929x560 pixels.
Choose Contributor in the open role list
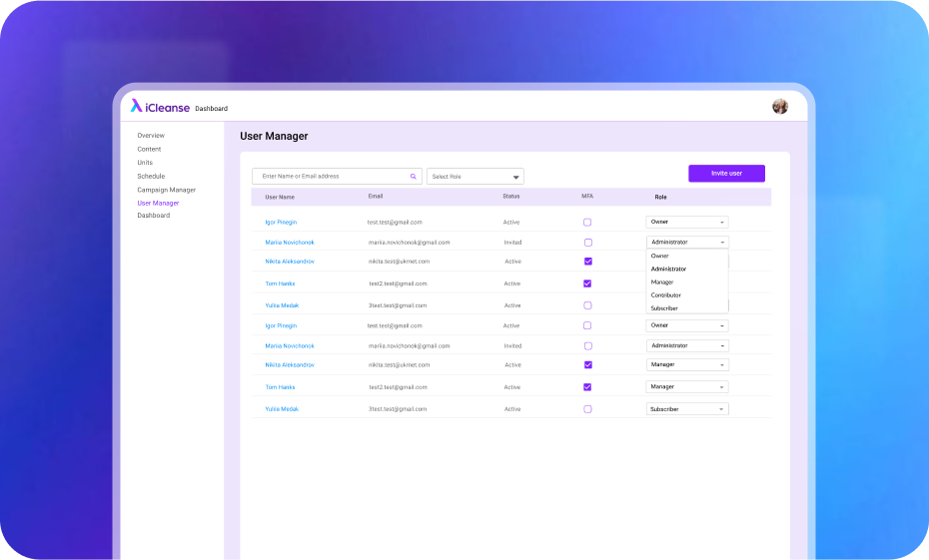[666, 295]
